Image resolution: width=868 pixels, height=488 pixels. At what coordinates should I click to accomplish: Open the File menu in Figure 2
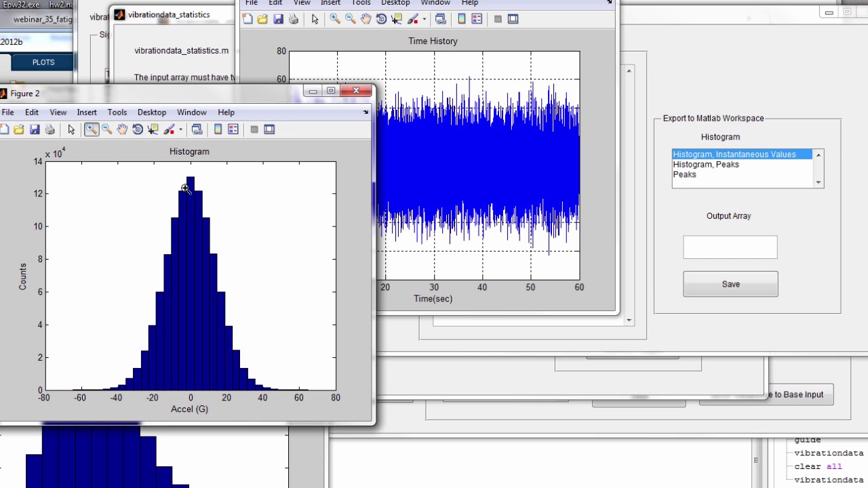click(7, 113)
